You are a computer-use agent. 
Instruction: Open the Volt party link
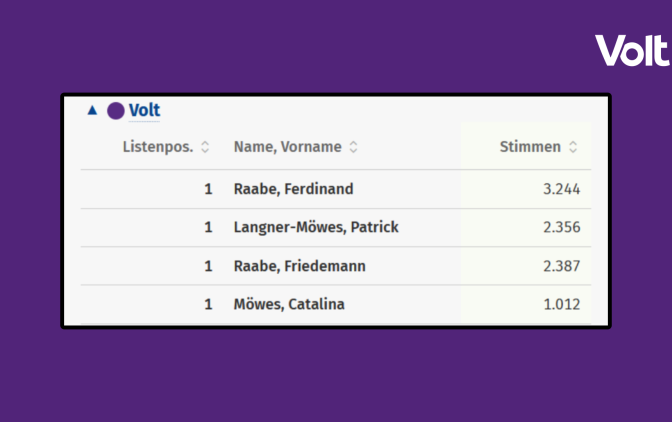[x=144, y=111]
